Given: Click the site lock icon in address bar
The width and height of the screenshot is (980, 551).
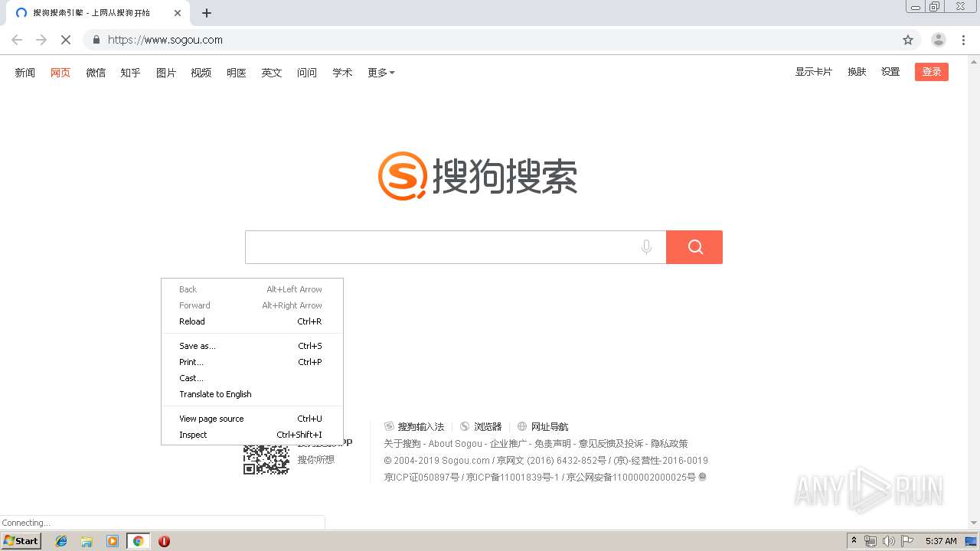Looking at the screenshot, I should (96, 40).
